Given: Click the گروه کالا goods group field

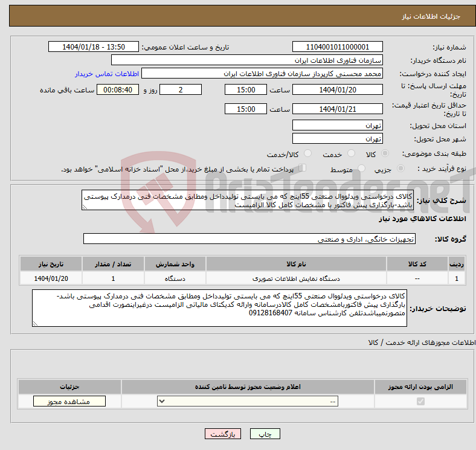Looking at the screenshot, I should (x=249, y=239).
